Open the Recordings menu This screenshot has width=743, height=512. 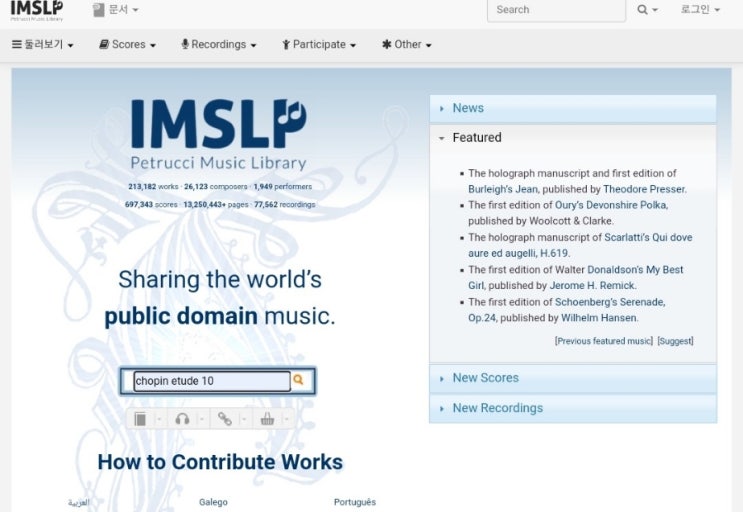[x=218, y=45]
